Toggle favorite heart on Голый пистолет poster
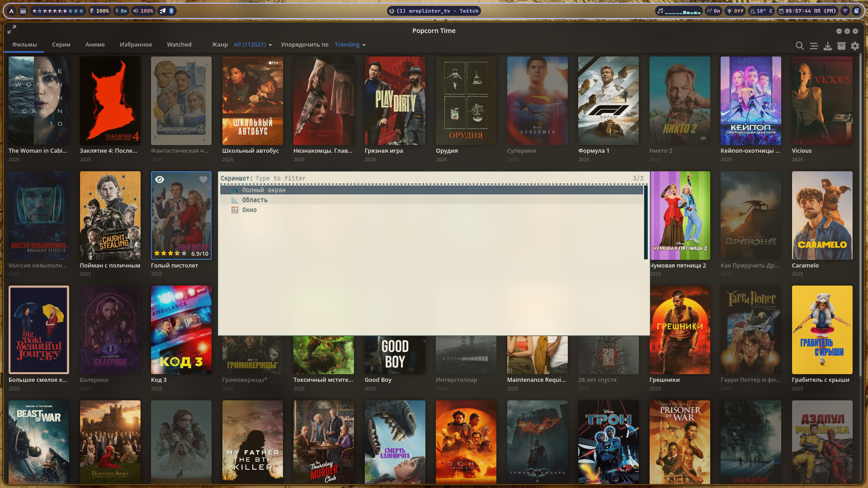This screenshot has height=488, width=868. point(203,179)
